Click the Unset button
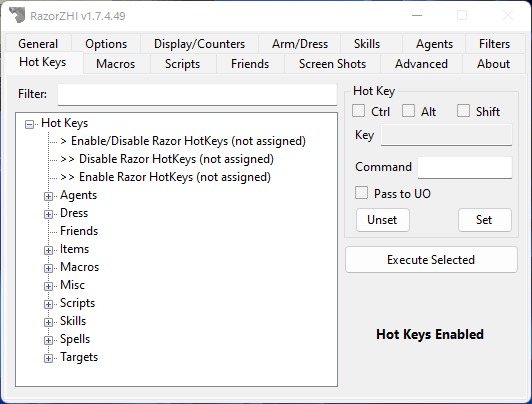 (x=382, y=220)
